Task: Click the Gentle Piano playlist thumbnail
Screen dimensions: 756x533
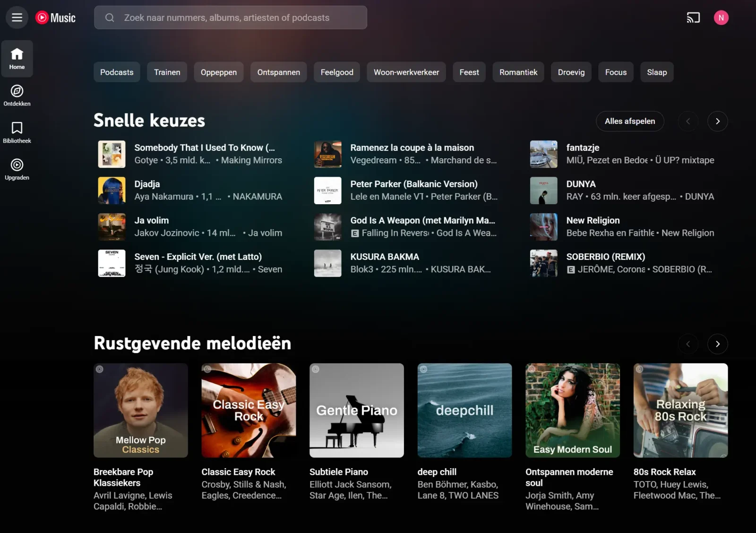Action: 356,410
